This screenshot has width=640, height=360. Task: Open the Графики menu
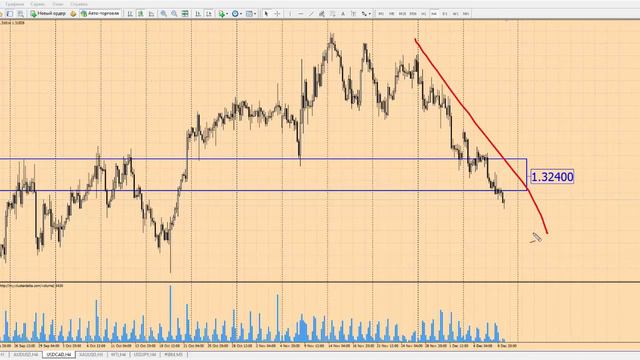tap(15, 4)
